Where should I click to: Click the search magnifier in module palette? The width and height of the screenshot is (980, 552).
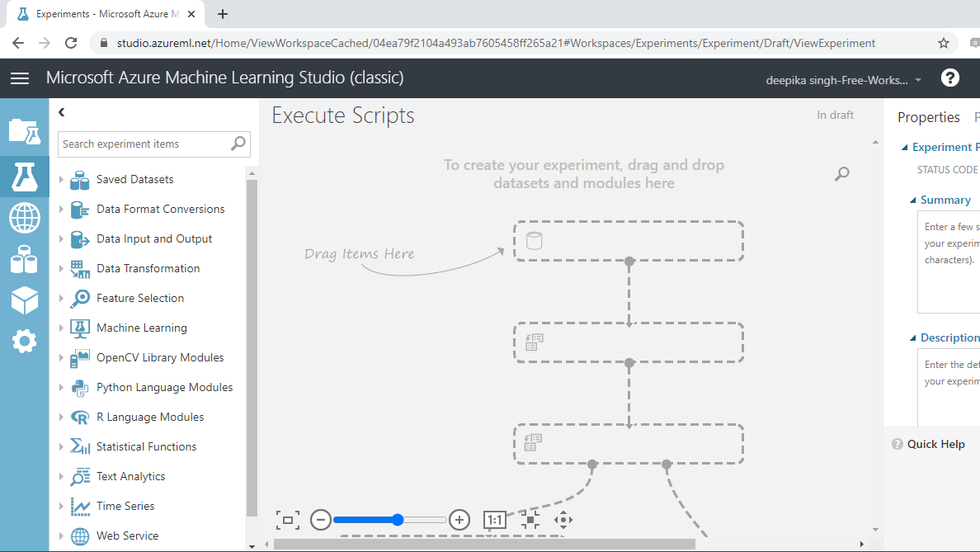(238, 144)
